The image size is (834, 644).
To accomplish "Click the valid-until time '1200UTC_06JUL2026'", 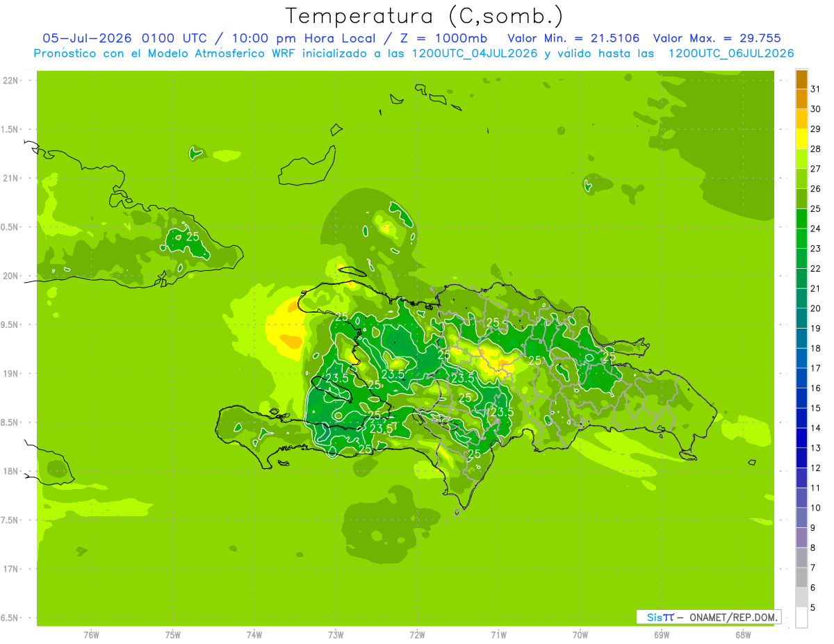I will click(730, 53).
